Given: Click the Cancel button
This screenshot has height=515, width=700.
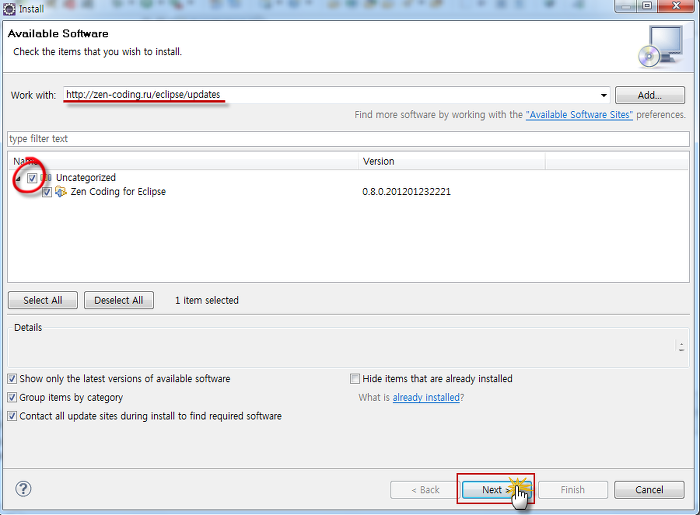Looking at the screenshot, I should click(x=649, y=490).
